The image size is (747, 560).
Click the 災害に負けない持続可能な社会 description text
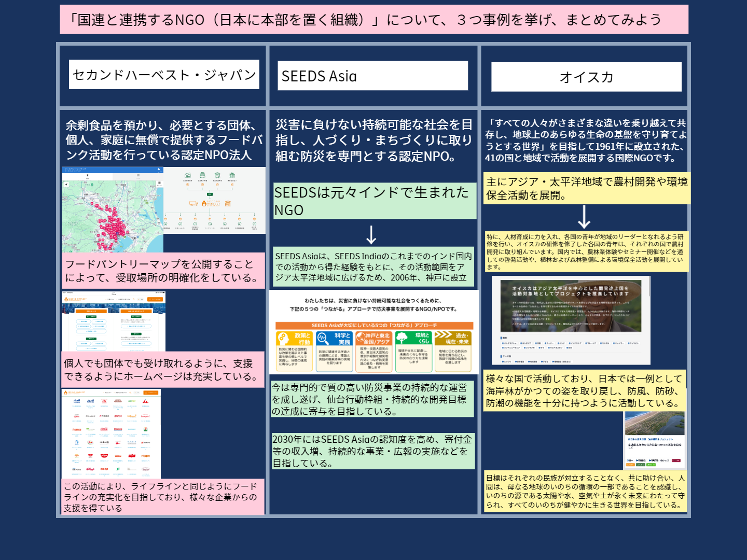(374, 140)
